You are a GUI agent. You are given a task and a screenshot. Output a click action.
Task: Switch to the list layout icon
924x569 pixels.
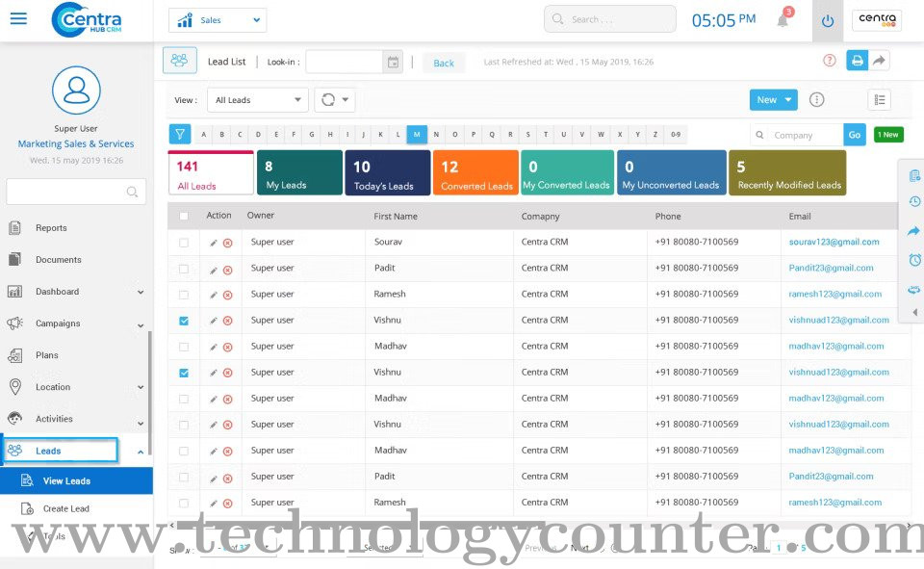point(879,100)
